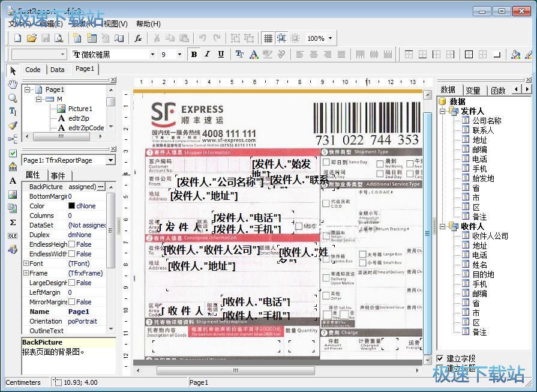The image size is (537, 392).
Task: Apply Italic formatting
Action: (207, 54)
